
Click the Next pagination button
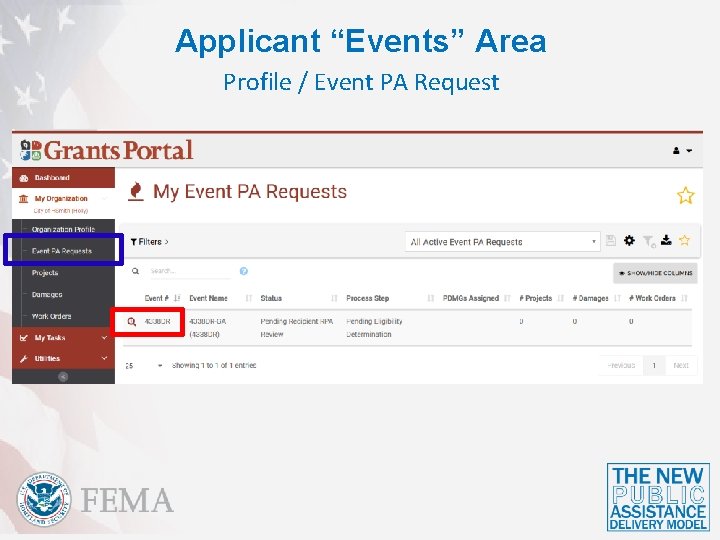click(x=681, y=366)
